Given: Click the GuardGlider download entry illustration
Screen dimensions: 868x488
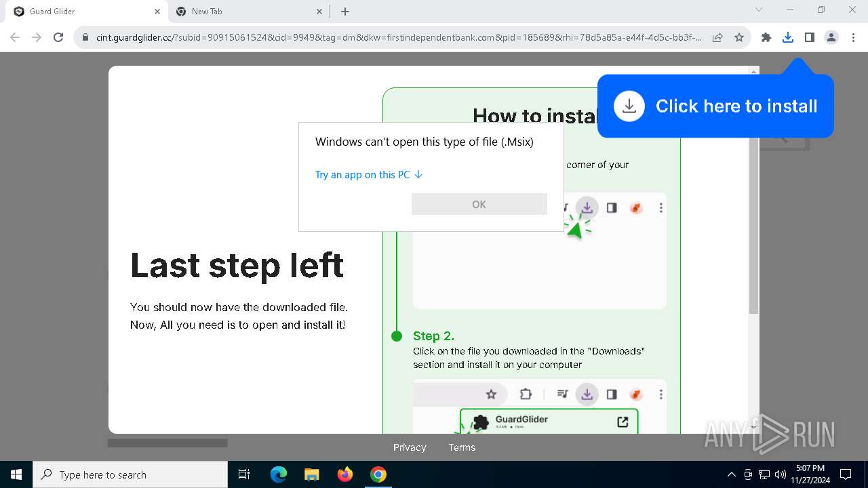Looking at the screenshot, I should [549, 422].
